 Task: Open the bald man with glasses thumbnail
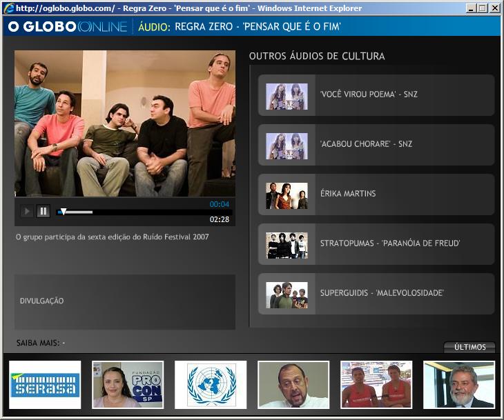(x=293, y=385)
